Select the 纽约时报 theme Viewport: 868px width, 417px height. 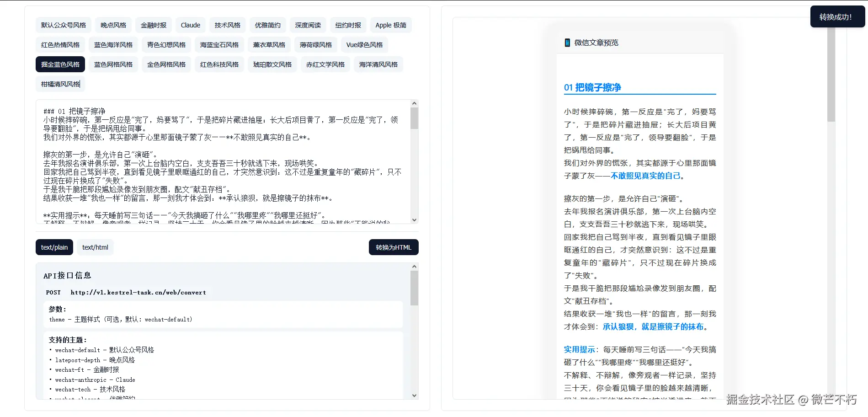(348, 25)
